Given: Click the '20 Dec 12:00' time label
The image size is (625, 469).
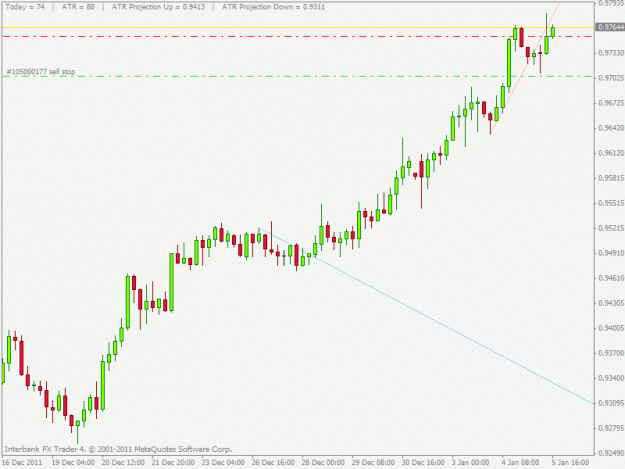Looking at the screenshot, I should coord(123,462).
